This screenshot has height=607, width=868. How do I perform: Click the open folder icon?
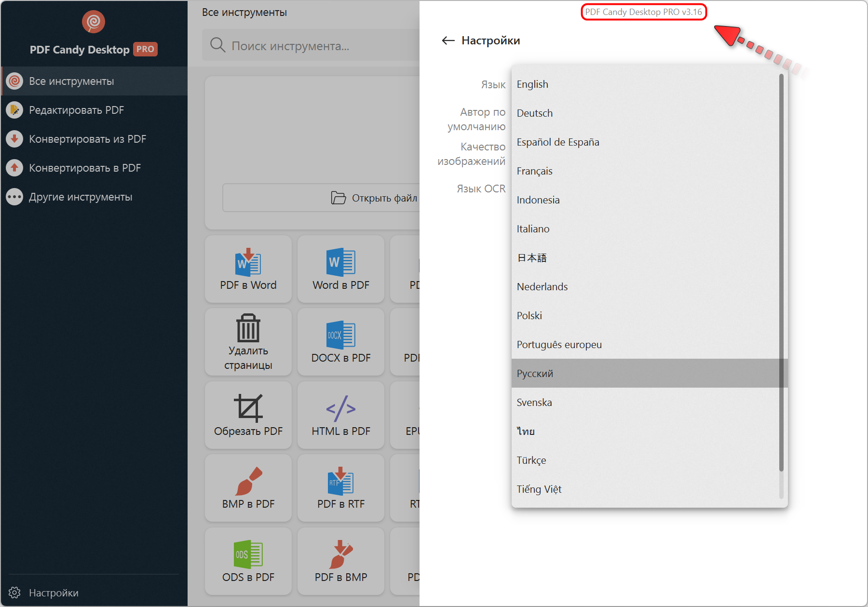(x=339, y=198)
